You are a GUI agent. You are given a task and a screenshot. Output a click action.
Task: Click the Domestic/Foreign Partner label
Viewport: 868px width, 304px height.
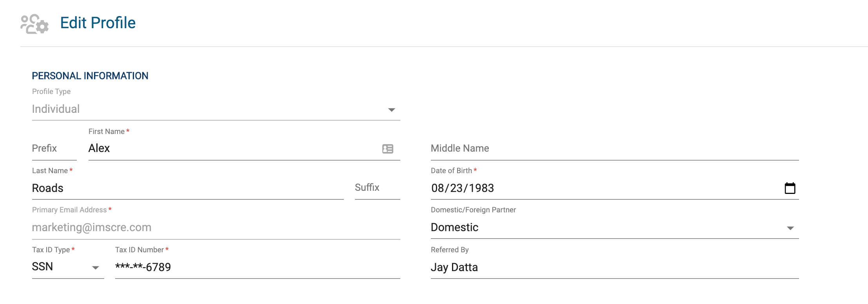[x=473, y=210]
